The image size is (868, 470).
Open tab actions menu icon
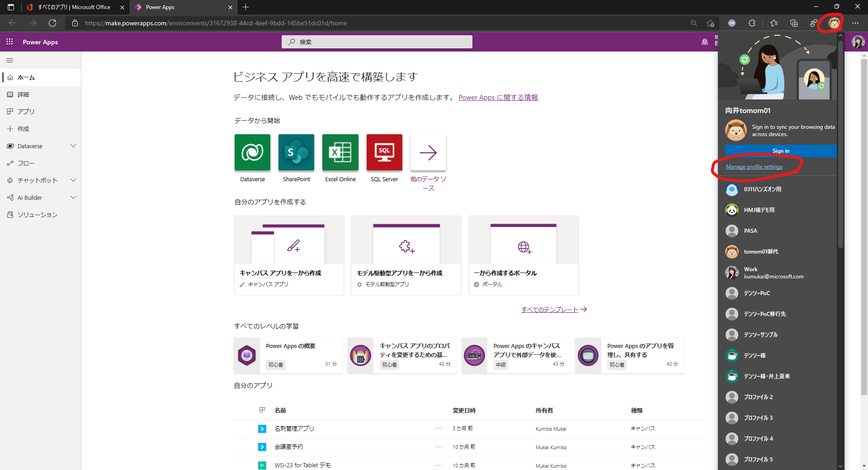coord(11,7)
